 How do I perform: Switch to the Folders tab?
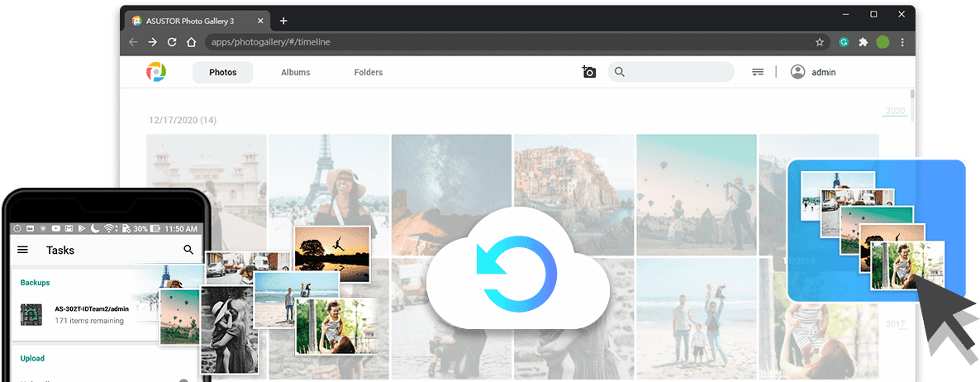[369, 73]
